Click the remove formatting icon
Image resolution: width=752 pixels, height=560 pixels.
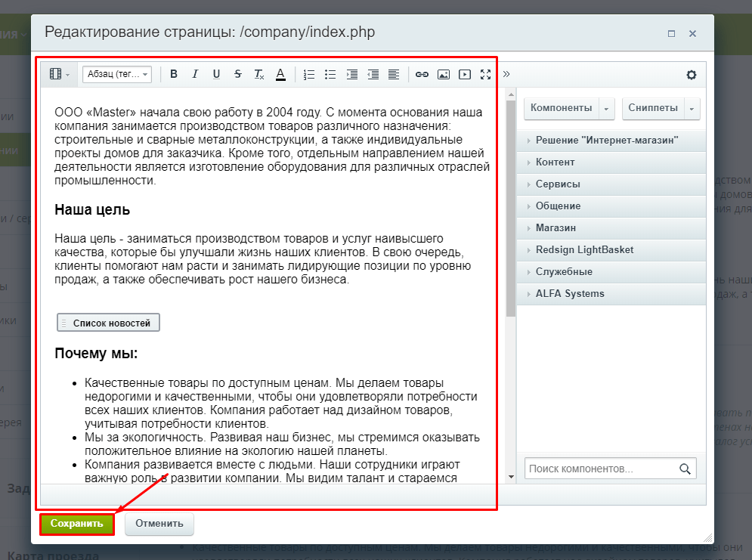(x=259, y=74)
